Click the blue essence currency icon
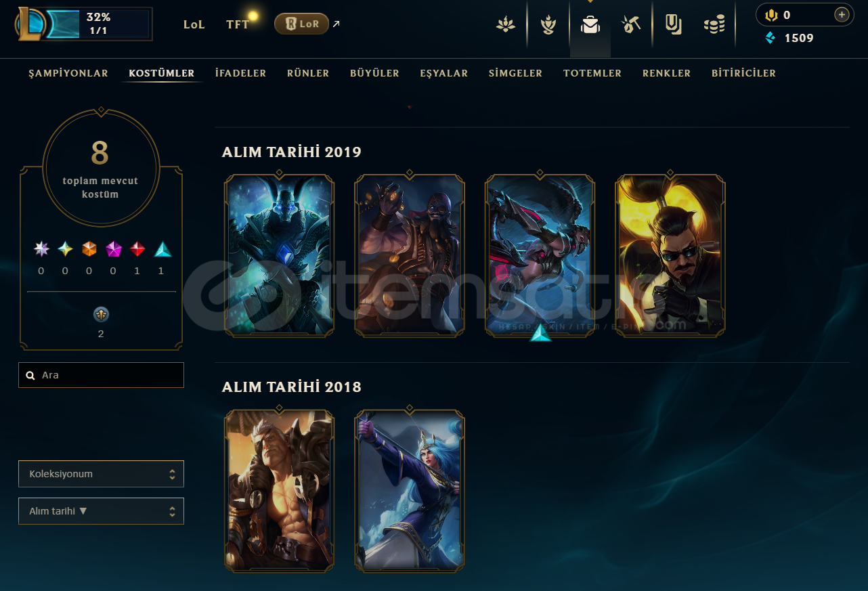The height and width of the screenshot is (591, 868). pos(770,38)
